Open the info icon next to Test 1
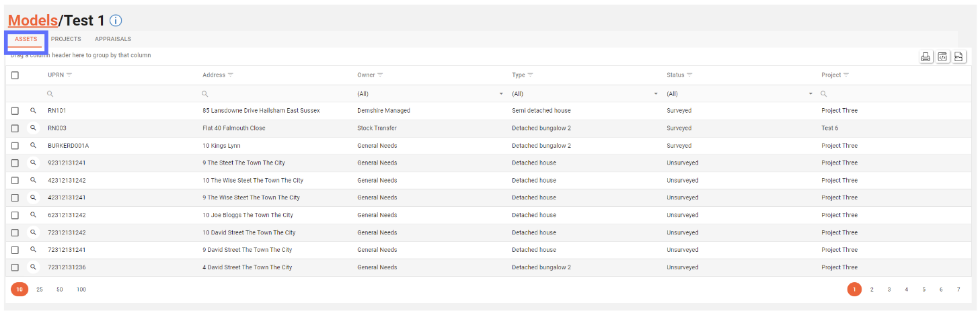 [116, 21]
